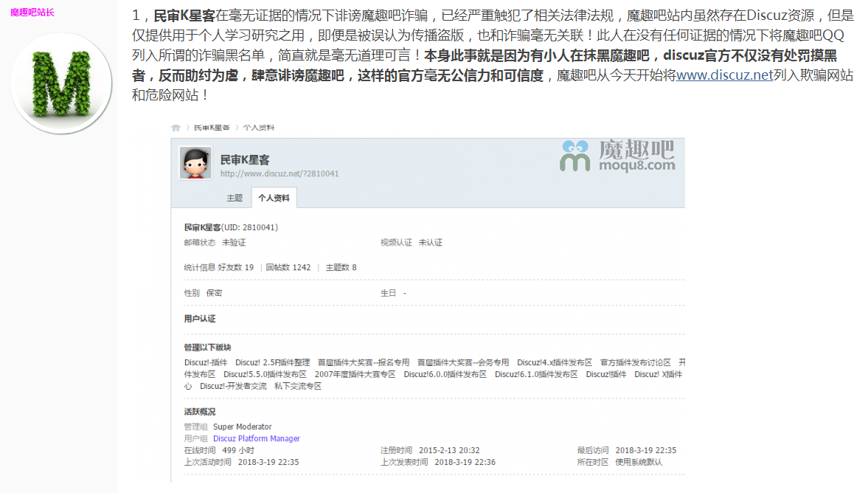Click the 好友数 19 statistic
Viewport: 868px width, 493px height.
236,268
